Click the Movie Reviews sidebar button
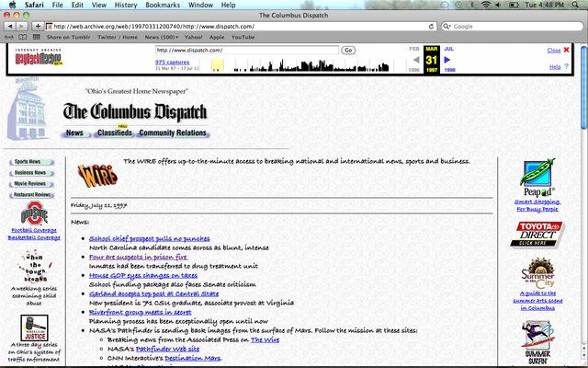The height and width of the screenshot is (368, 588). [31, 184]
